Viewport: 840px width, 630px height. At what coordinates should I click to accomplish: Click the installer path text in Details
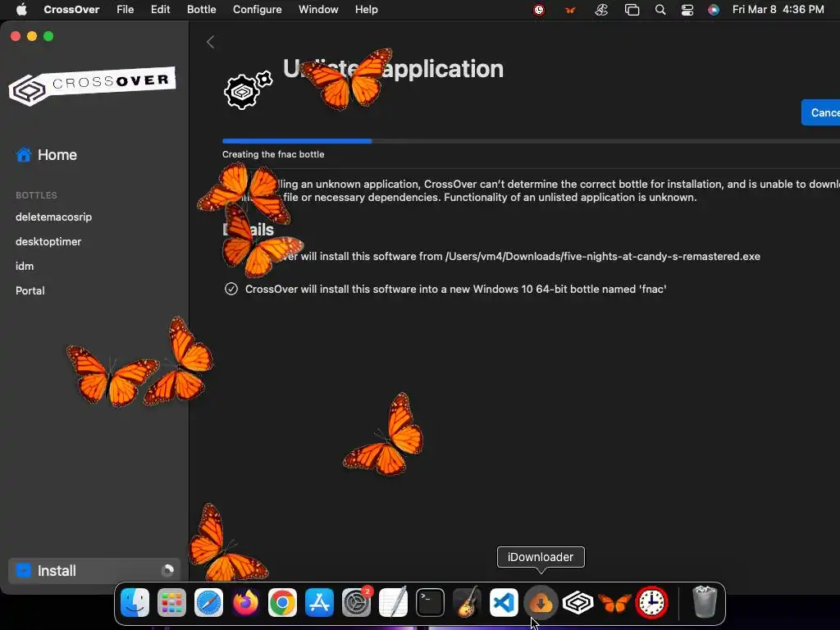tap(503, 257)
